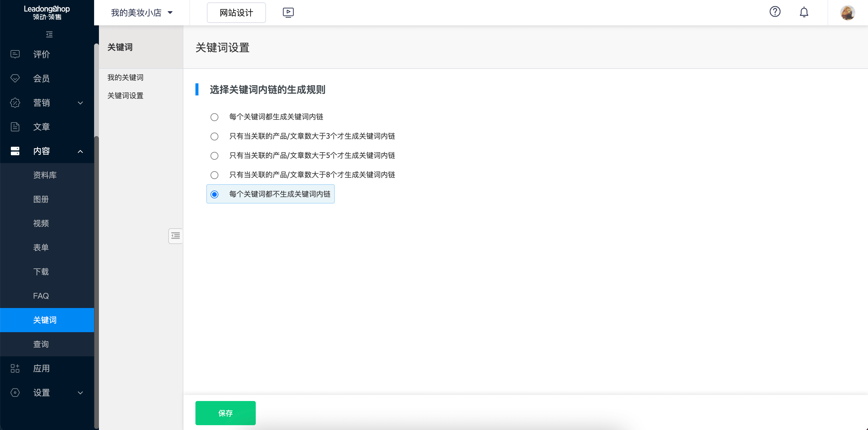This screenshot has height=430, width=868.
Task: Open the 网站设计 button
Action: pos(236,12)
